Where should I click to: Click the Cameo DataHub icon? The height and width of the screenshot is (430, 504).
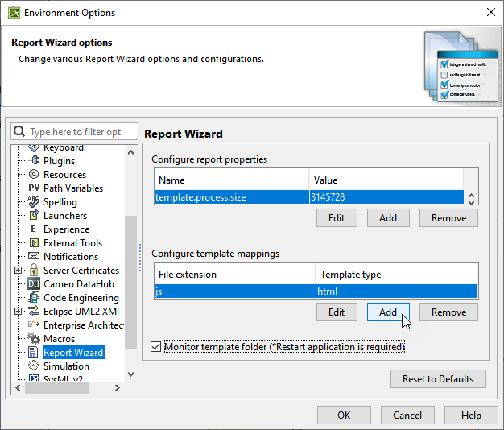point(34,284)
